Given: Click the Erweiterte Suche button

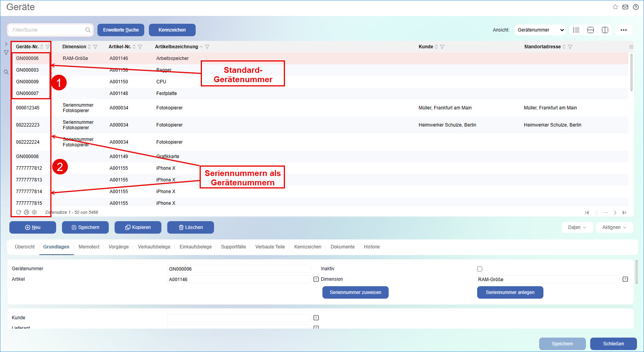Looking at the screenshot, I should point(121,30).
